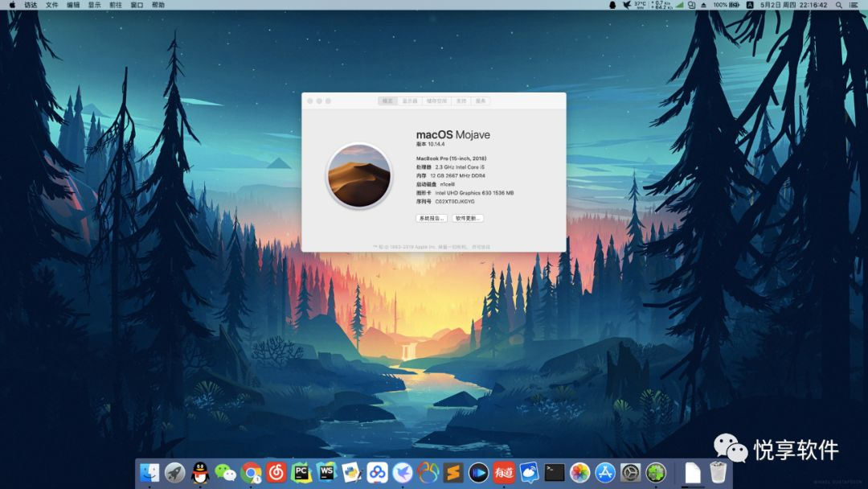Switch to the 服务 service tab
Image resolution: width=868 pixels, height=489 pixels.
[x=481, y=101]
